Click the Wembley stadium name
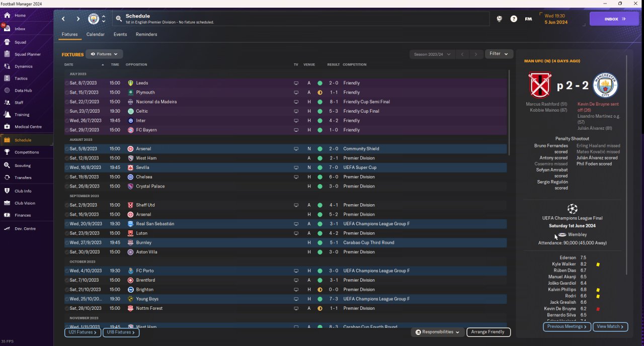The width and height of the screenshot is (644, 346). pyautogui.click(x=578, y=235)
